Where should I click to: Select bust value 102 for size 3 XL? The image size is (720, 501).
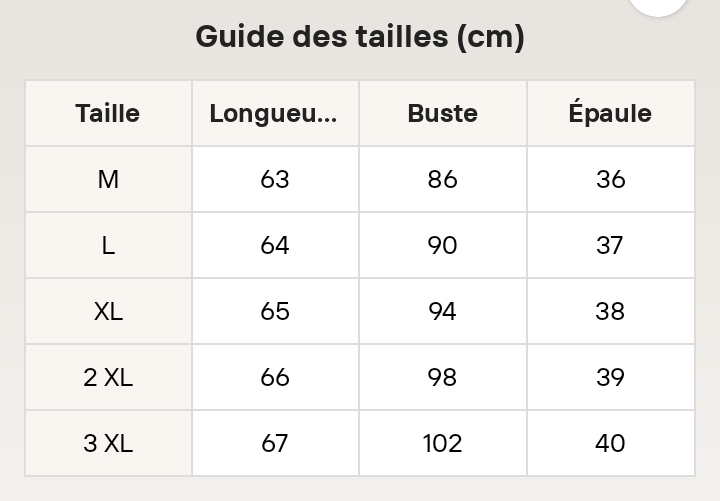click(x=443, y=443)
